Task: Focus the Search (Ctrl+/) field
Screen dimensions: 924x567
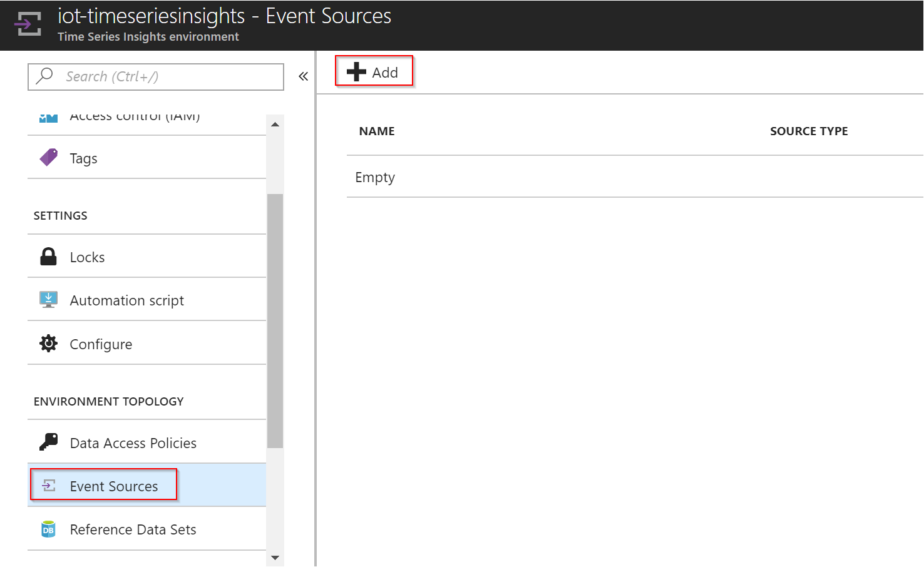Action: click(156, 76)
